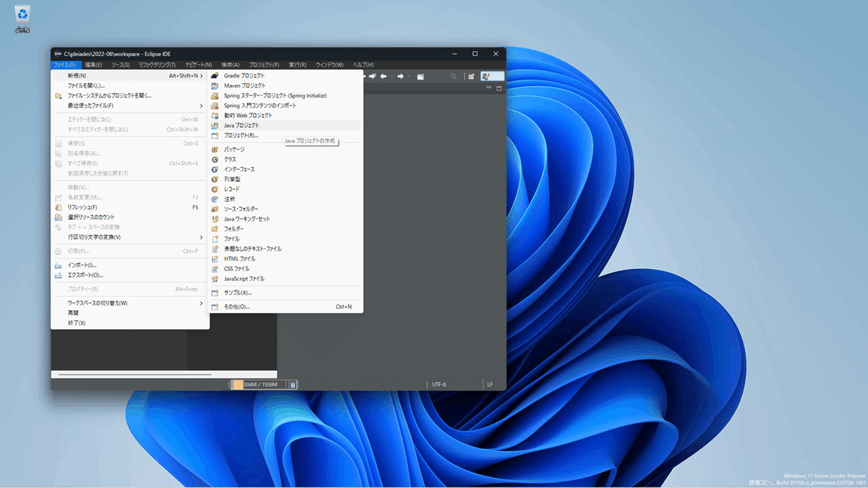Minimize the editor area view
The width and height of the screenshot is (868, 488).
tap(489, 88)
